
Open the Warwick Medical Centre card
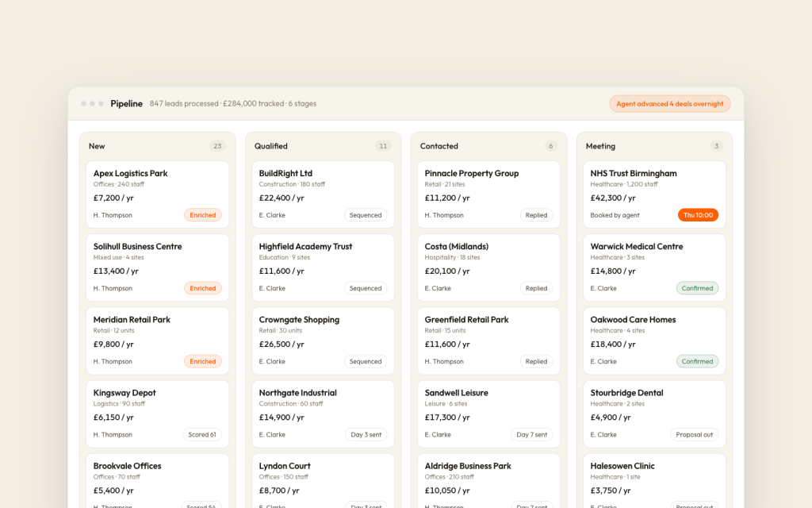(654, 267)
